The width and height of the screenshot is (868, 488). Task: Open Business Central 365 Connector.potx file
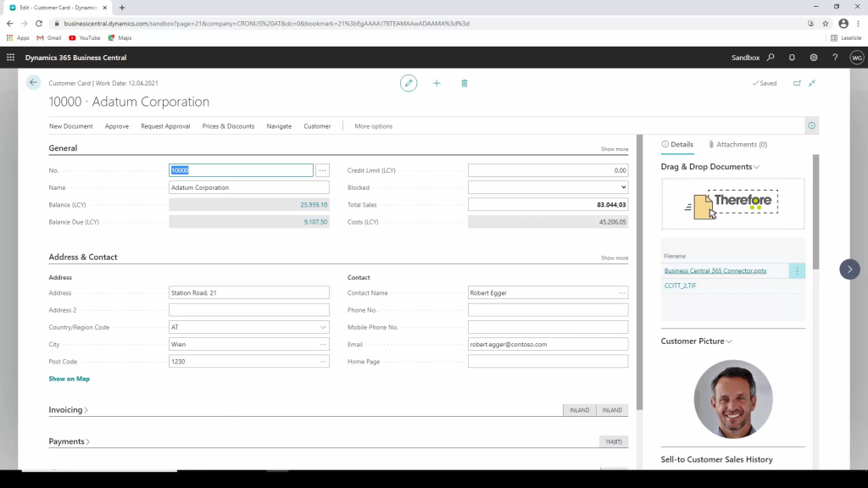click(x=715, y=270)
